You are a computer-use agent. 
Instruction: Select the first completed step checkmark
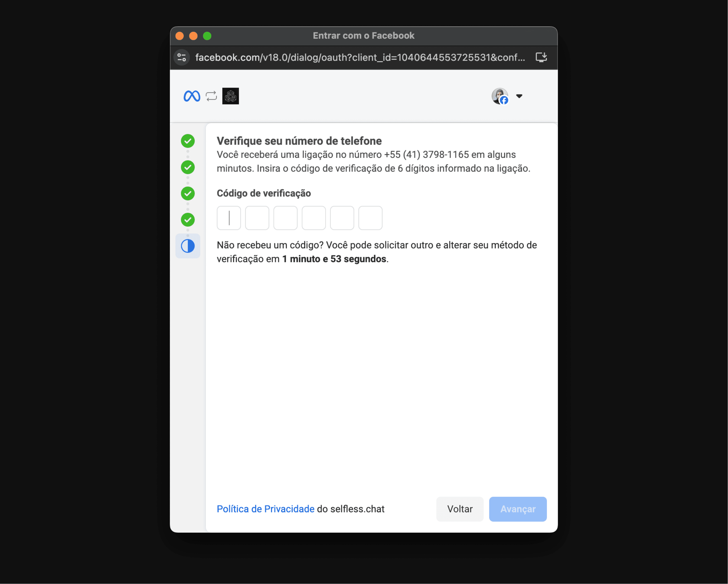(x=188, y=141)
